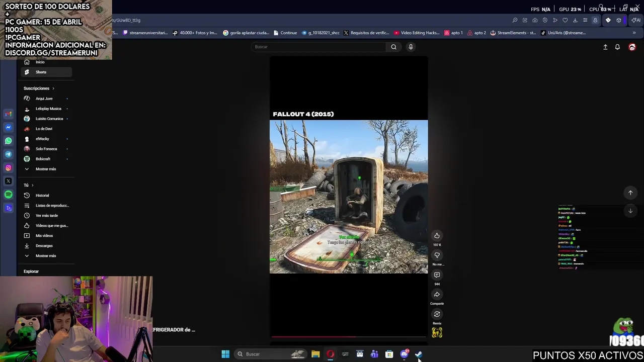
Task: Click the taskbar Buscar search box
Action: click(x=270, y=354)
